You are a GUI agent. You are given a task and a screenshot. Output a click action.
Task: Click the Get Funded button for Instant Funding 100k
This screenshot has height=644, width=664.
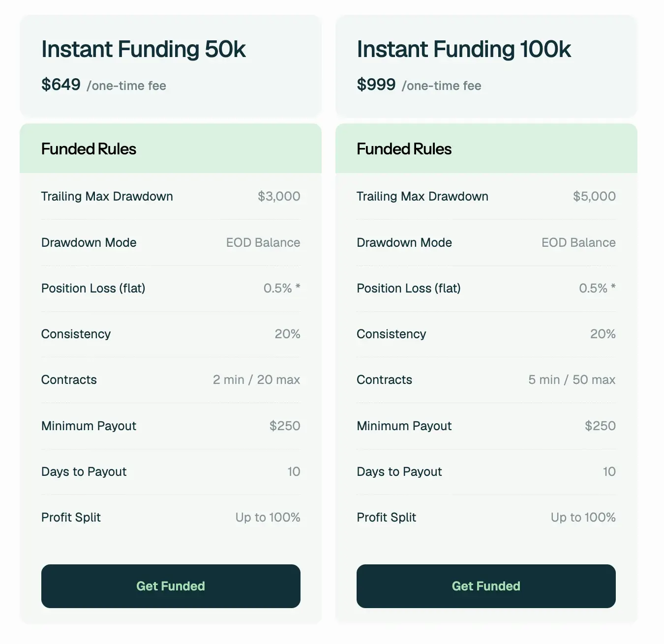(486, 586)
